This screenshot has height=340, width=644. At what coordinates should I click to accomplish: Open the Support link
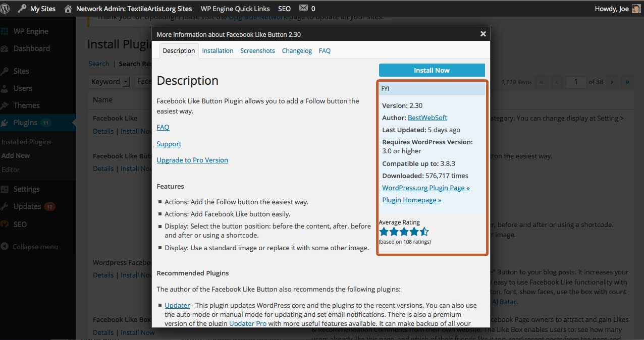tap(169, 144)
